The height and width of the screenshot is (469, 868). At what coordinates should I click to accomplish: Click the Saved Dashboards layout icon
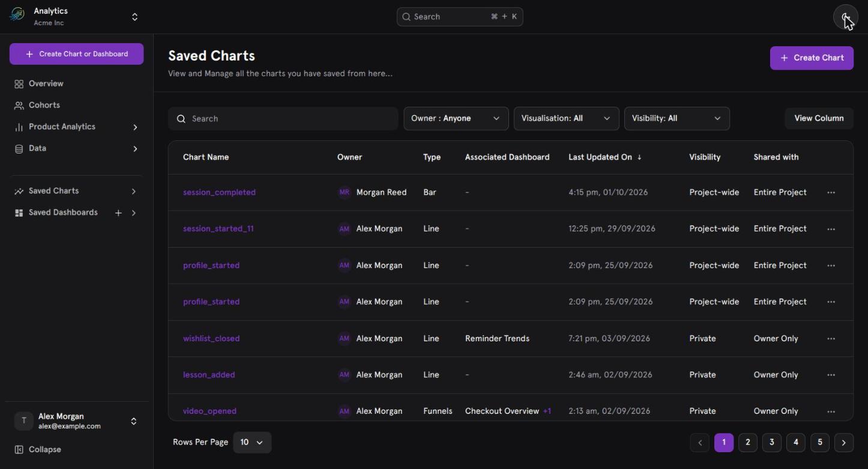coord(19,213)
